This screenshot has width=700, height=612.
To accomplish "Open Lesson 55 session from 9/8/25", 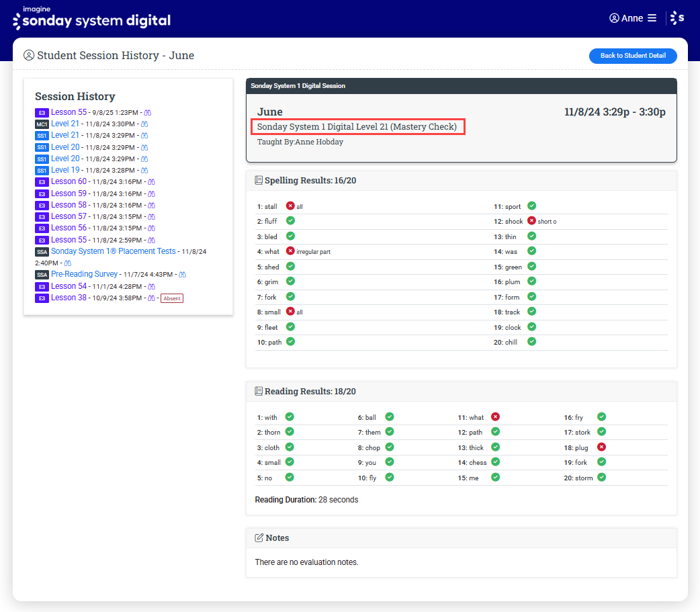I will coord(69,112).
